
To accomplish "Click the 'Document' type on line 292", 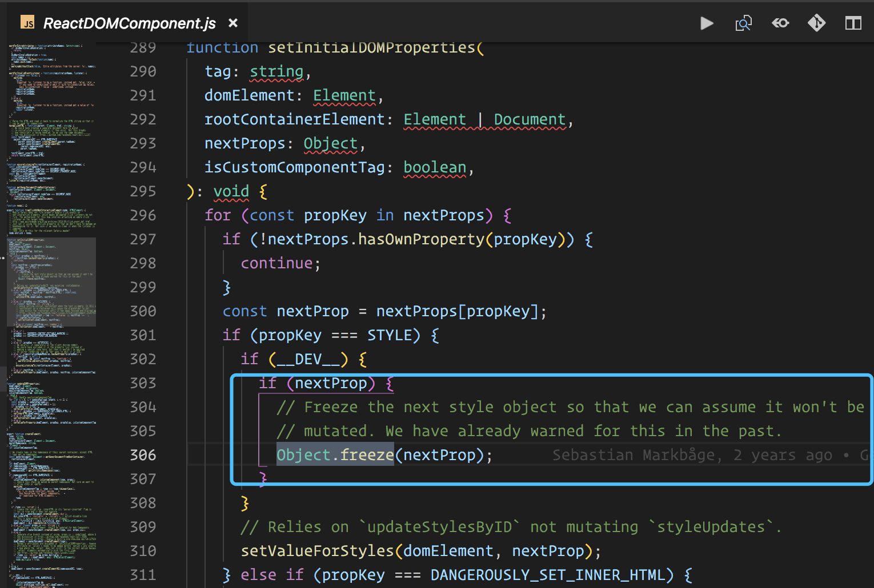I will click(x=530, y=119).
